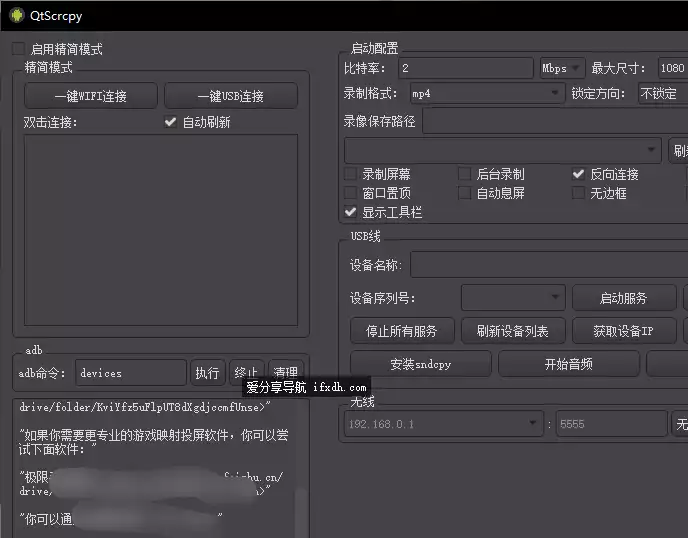Expand the empty dropdown below 录像保存路径

pos(502,150)
